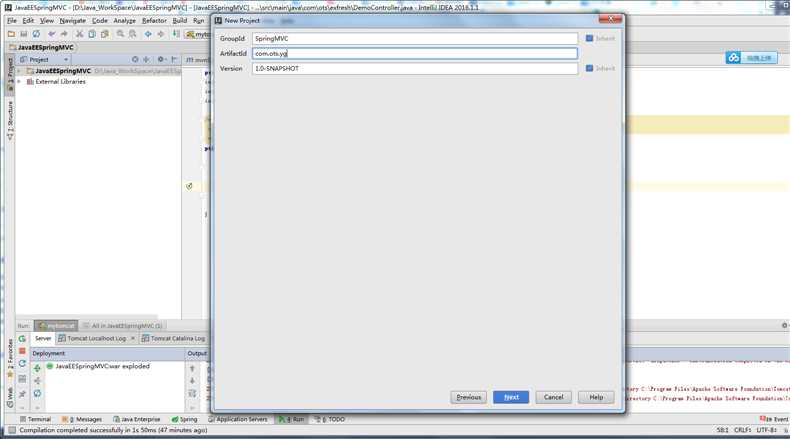
Task: Switch to Tomcat Catalina Log tab
Action: [174, 338]
